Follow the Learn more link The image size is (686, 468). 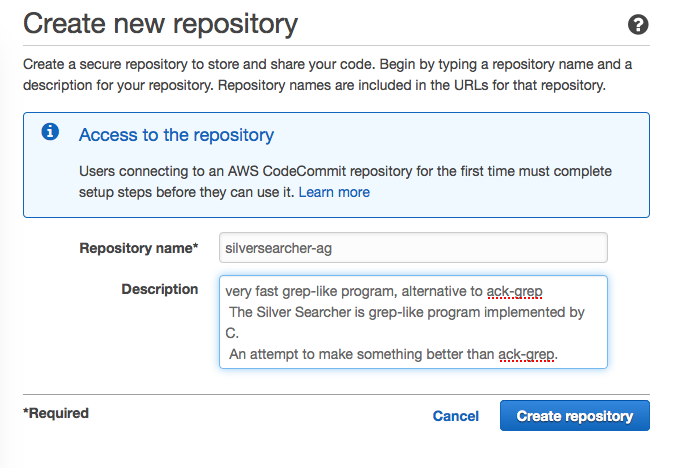click(334, 192)
